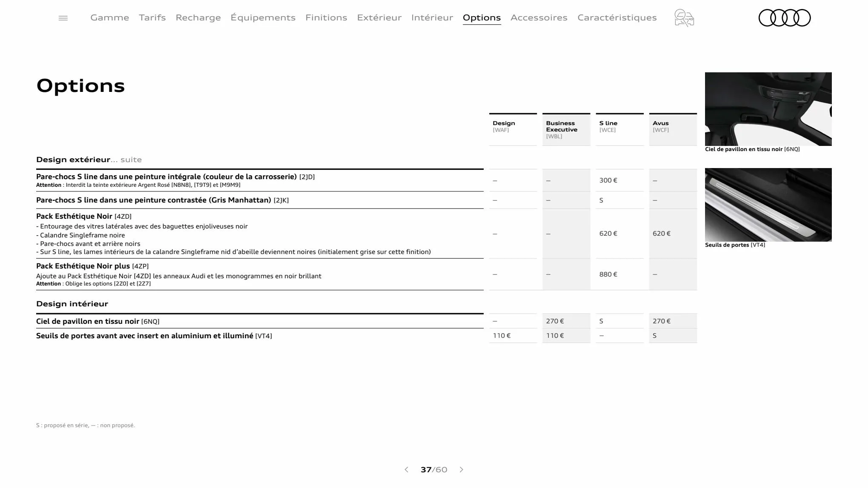868x488 pixels.
Task: Click the 'Design intérieur' section heading
Action: click(72, 304)
